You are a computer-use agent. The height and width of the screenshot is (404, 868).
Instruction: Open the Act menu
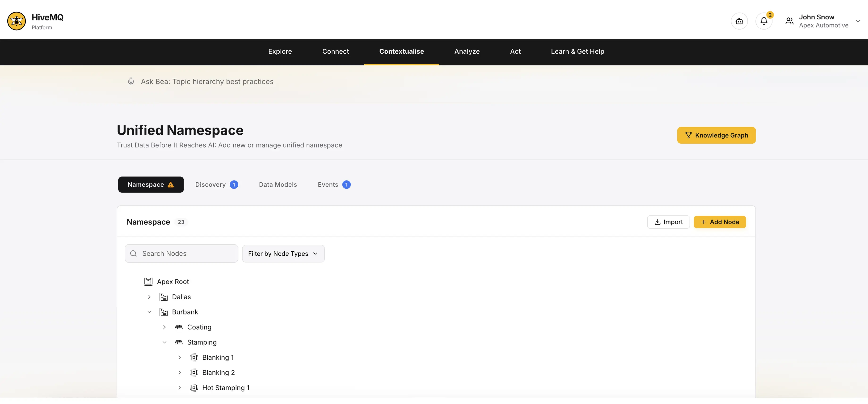(x=515, y=52)
